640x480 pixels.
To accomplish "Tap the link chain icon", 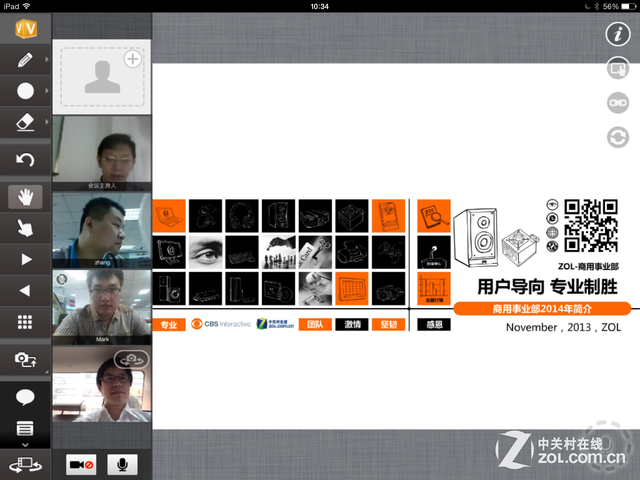I will (x=618, y=103).
